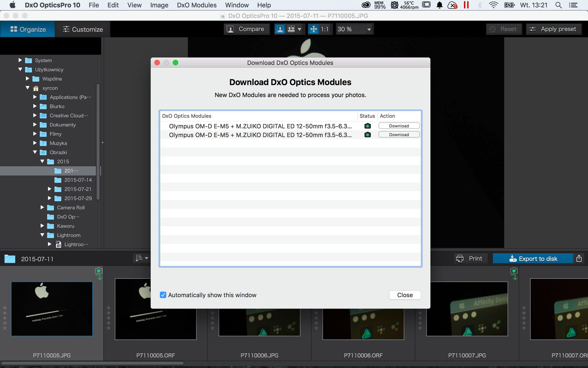Select the Biurko folder

[57, 106]
